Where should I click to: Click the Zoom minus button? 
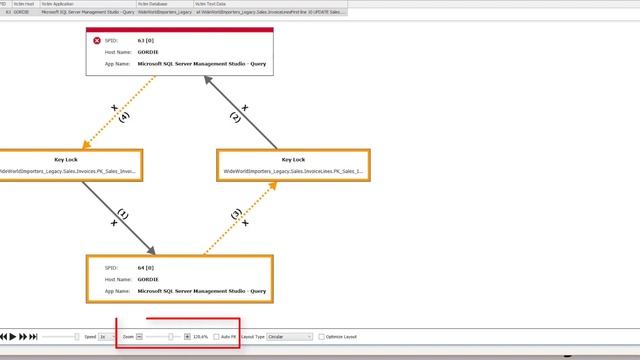[139, 336]
